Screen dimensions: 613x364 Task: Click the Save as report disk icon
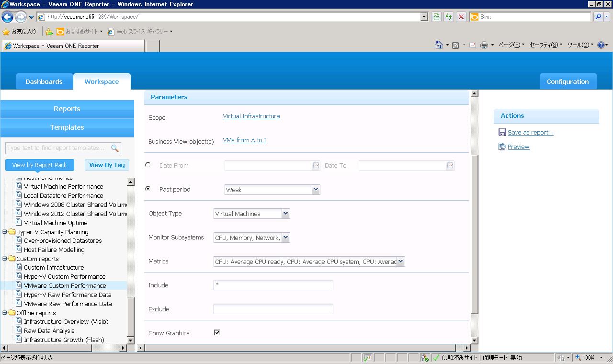point(502,133)
